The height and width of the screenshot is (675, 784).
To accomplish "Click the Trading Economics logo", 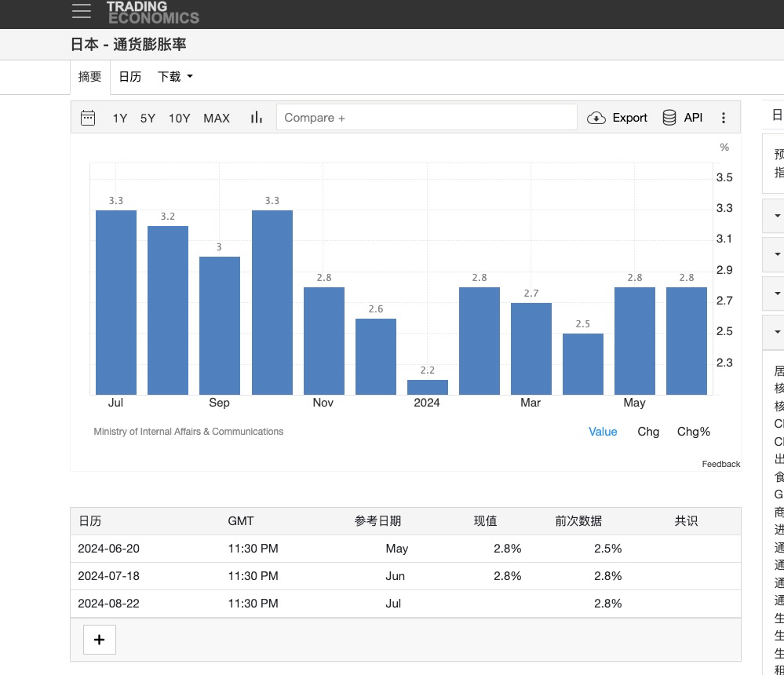I will pyautogui.click(x=152, y=12).
